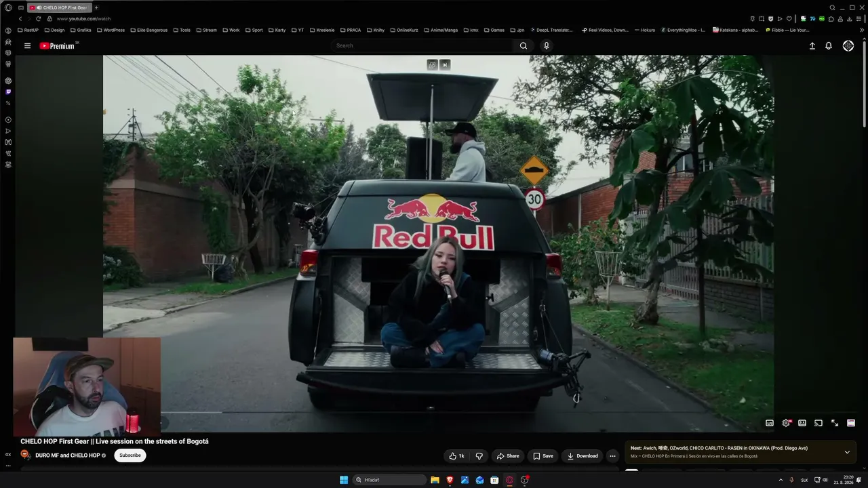Click the YouTube search magnifier button

(524, 45)
